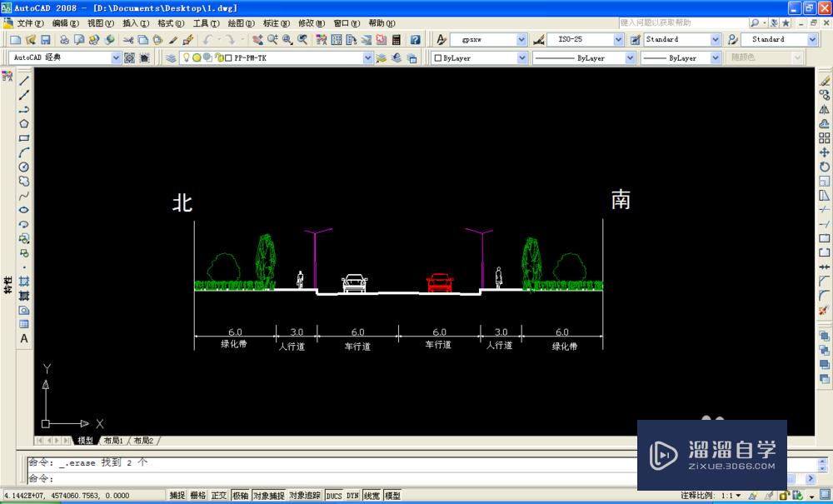Click the Pan Realtime hand icon
This screenshot has height=504, width=833.
[x=257, y=39]
